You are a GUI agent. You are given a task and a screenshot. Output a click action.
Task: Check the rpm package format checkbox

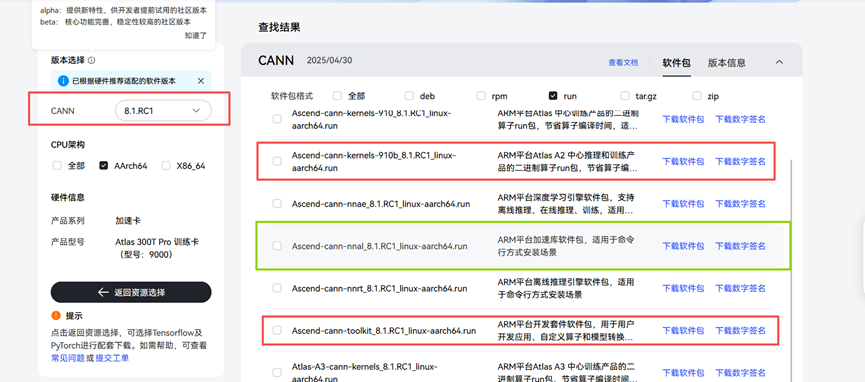(x=481, y=96)
